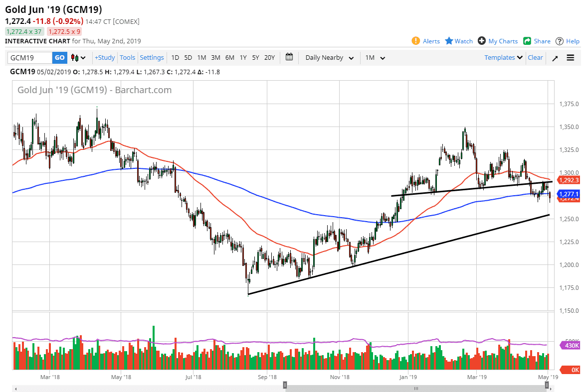Viewport: 582px width, 392px height.
Task: Expand the 1M period dropdown
Action: (x=375, y=57)
